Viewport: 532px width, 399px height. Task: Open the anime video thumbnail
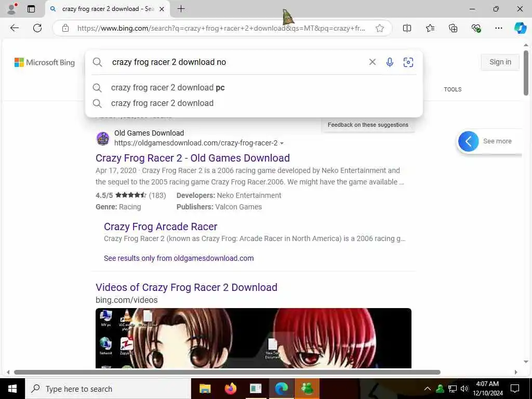pos(254,338)
